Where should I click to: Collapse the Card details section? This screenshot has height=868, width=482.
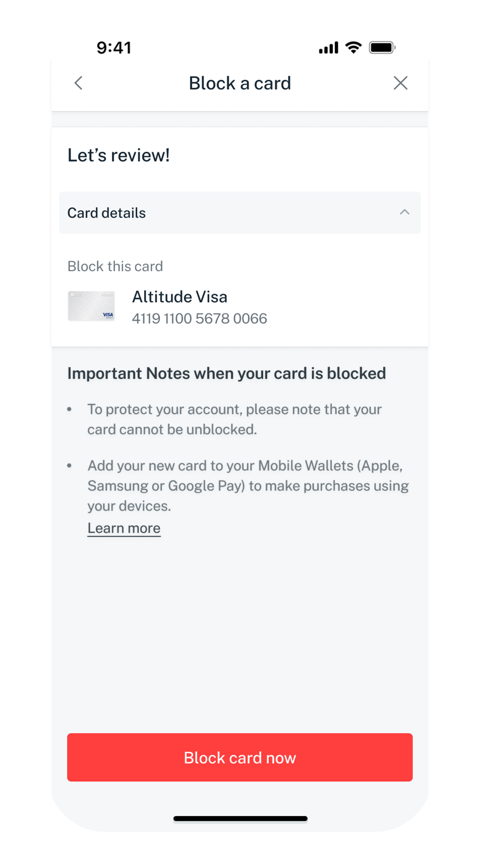click(404, 212)
